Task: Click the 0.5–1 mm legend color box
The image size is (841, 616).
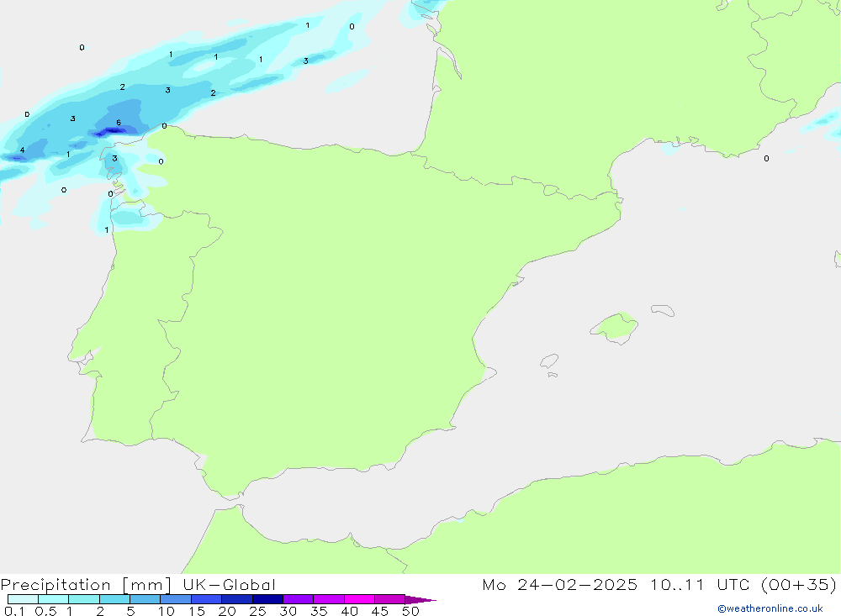Action: 54,599
